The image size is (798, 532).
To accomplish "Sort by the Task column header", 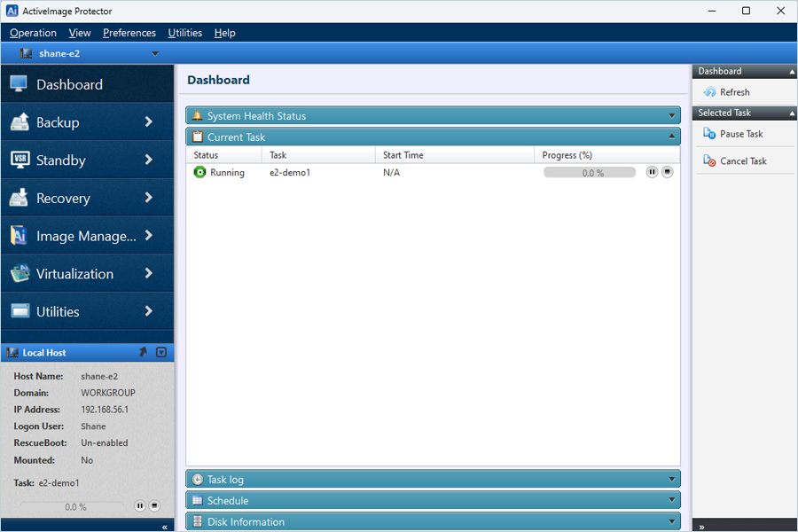I will click(318, 155).
